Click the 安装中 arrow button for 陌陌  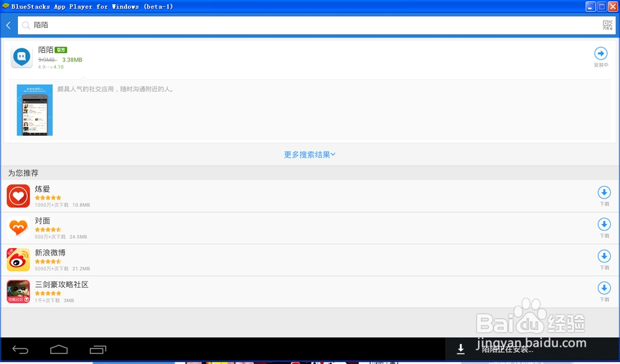click(x=601, y=53)
